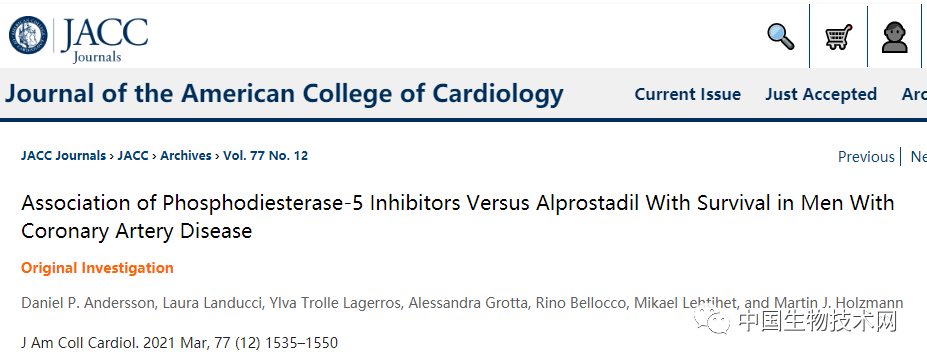Open the Just Accepted menu item
Viewport: 927px width, 361px height.
pyautogui.click(x=821, y=95)
